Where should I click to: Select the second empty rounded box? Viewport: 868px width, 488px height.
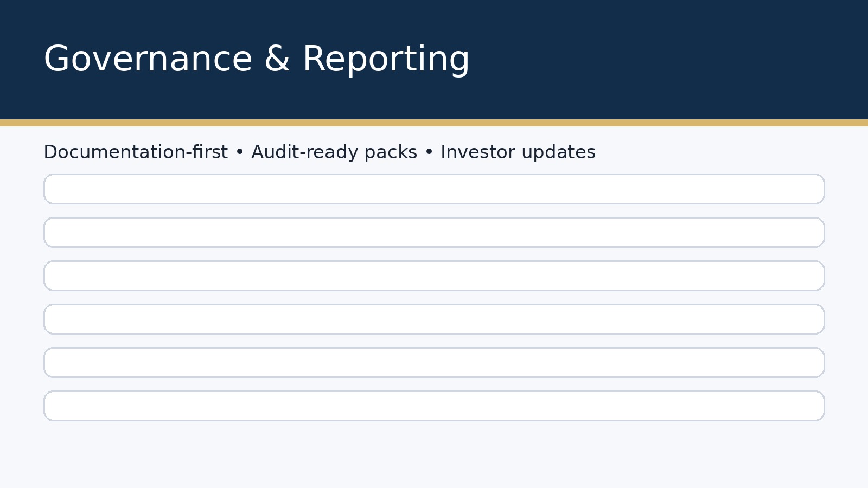[x=434, y=233]
